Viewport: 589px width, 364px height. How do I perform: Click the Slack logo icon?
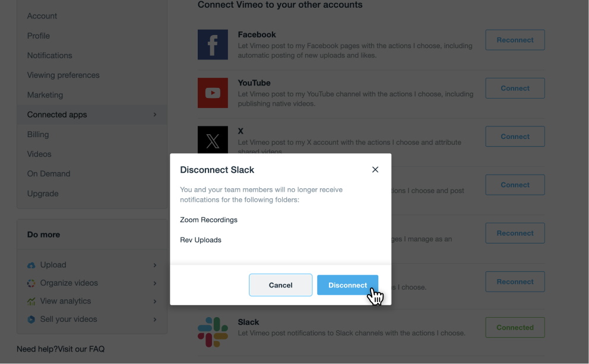(213, 332)
